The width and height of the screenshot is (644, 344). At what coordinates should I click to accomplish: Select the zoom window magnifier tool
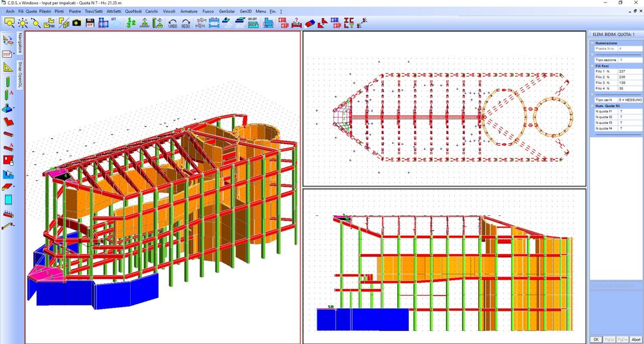(36, 23)
